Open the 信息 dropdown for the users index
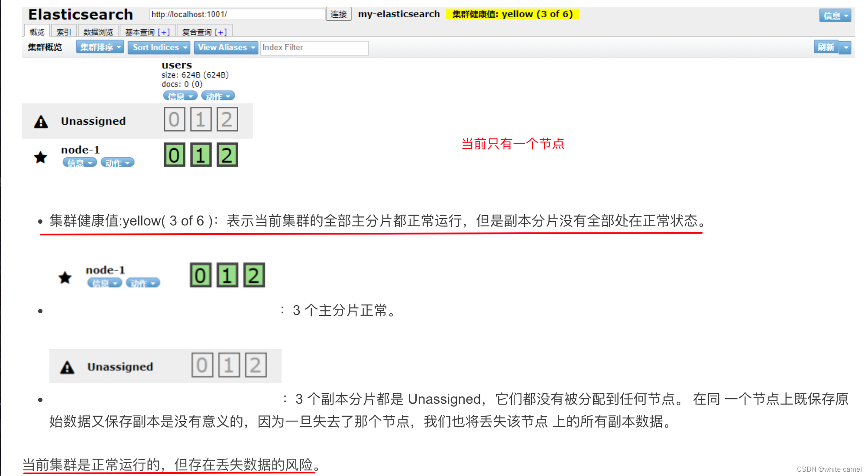868x476 pixels. coord(180,96)
